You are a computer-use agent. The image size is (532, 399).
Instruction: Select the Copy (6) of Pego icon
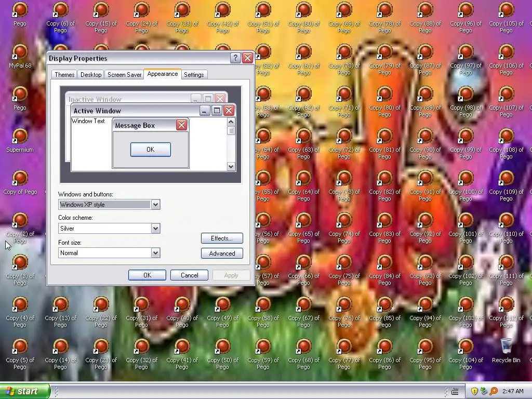60,17
